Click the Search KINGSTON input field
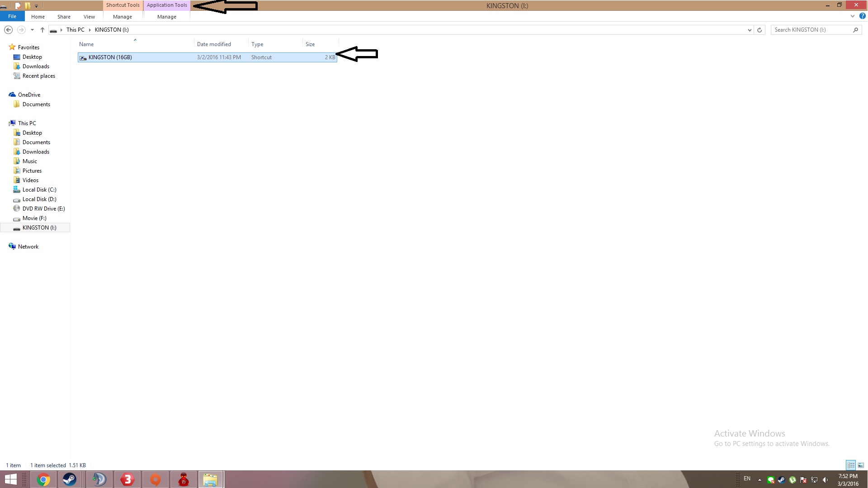868x488 pixels. click(x=811, y=30)
